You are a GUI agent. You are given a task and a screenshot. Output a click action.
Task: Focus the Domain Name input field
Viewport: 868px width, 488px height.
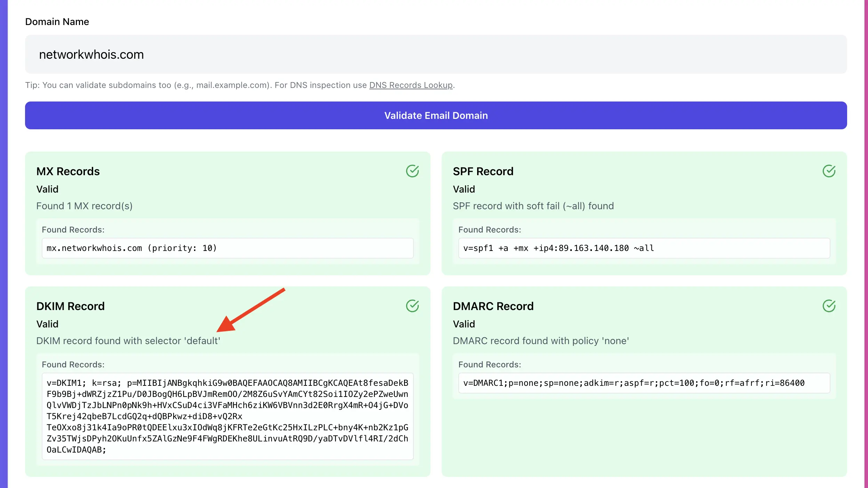[x=435, y=54]
